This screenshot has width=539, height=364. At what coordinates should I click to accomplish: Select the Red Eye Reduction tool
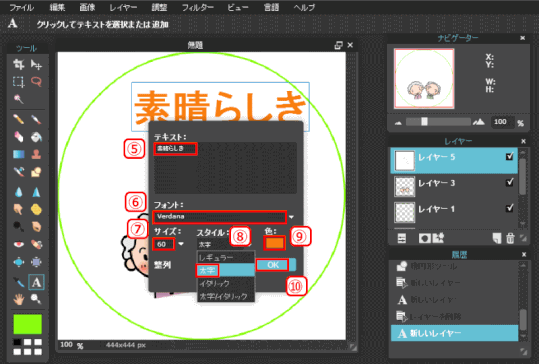(19, 244)
